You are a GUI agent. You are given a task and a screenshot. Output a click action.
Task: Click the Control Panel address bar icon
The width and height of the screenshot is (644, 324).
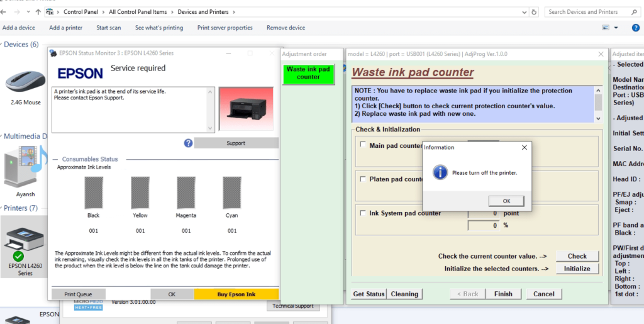[x=50, y=12]
